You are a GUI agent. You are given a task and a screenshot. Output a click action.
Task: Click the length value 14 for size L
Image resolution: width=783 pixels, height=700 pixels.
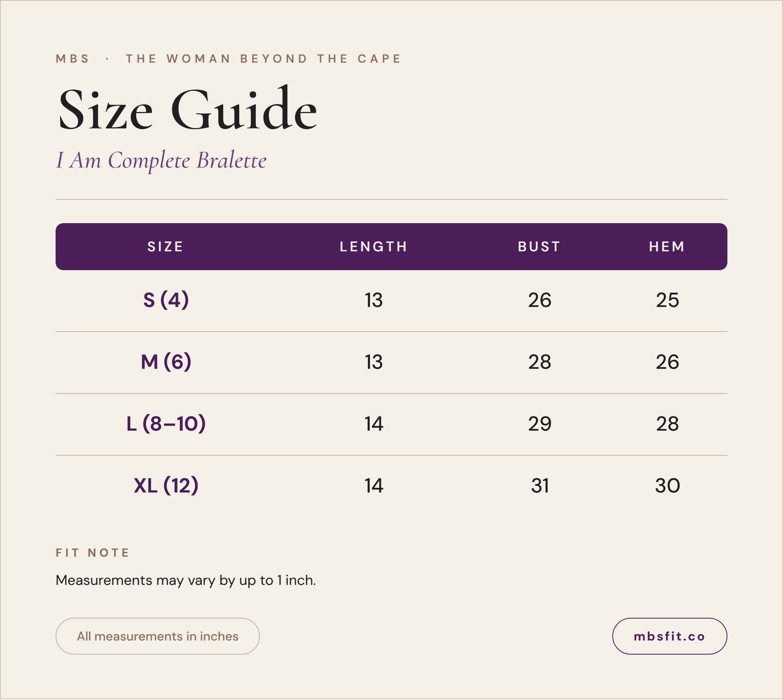(374, 424)
